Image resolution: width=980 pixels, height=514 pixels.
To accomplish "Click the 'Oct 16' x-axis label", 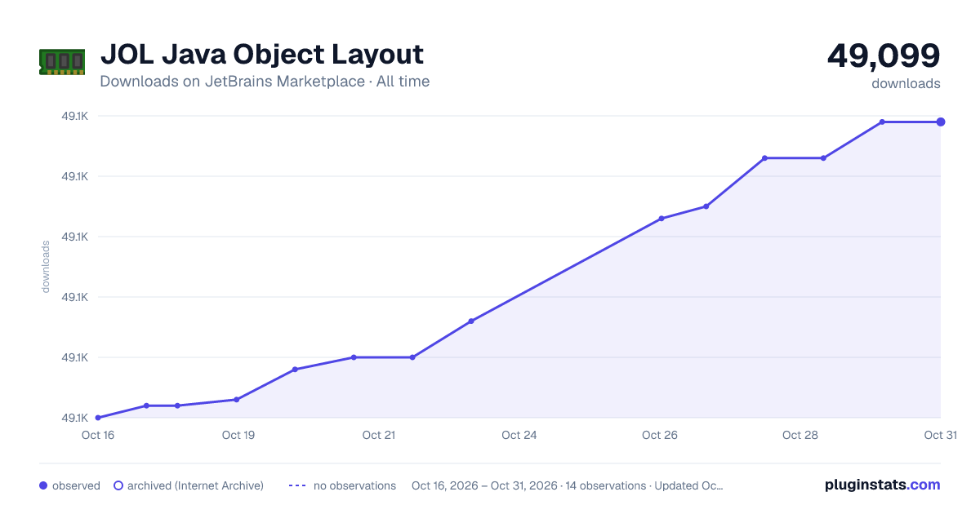I will (x=98, y=435).
